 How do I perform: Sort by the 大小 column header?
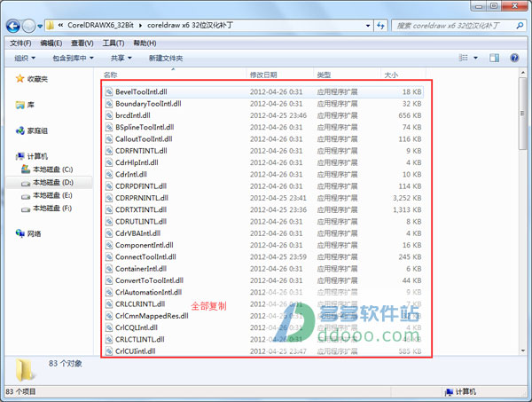403,75
